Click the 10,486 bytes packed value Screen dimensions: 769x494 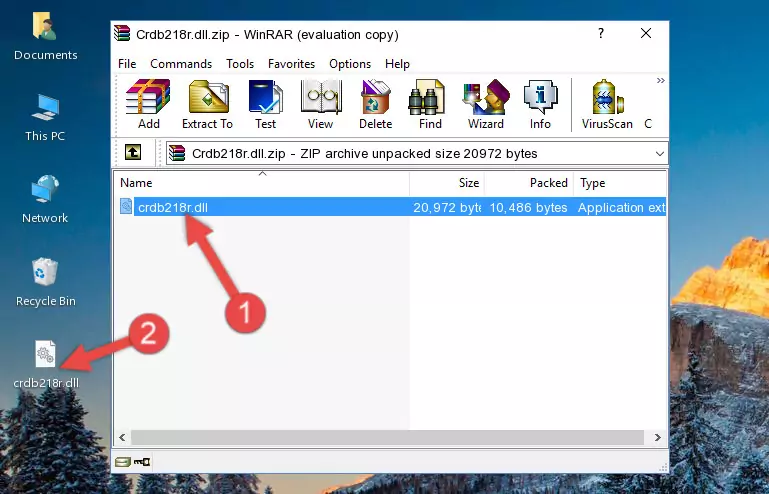[x=528, y=208]
